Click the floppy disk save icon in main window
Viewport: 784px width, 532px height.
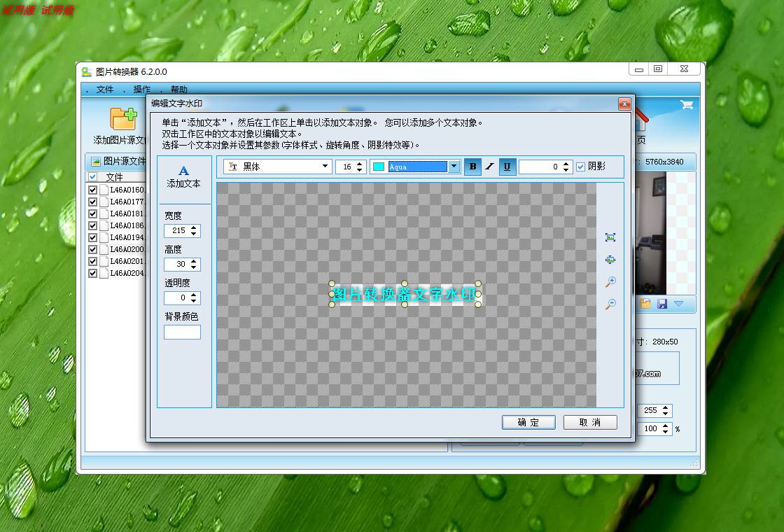click(662, 304)
